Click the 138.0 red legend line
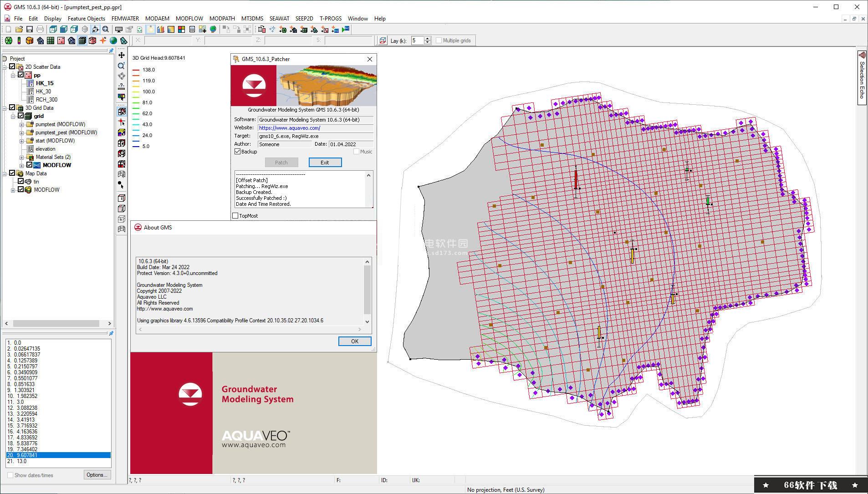868x494 pixels. click(x=136, y=70)
